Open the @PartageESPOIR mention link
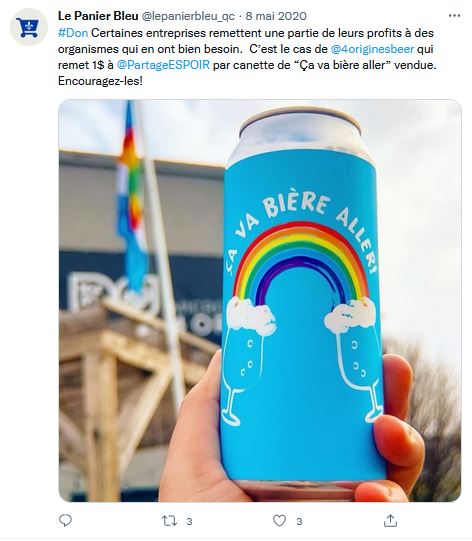472x541 pixels. (x=163, y=65)
